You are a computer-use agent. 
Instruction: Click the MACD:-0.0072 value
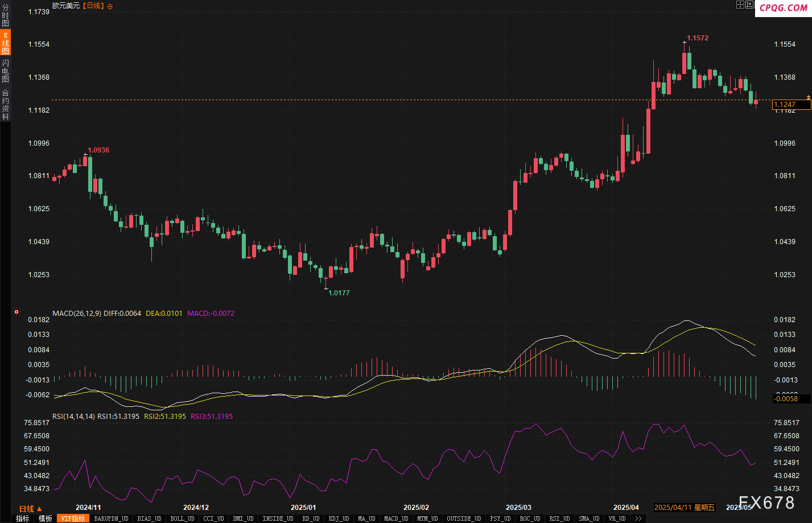(211, 314)
